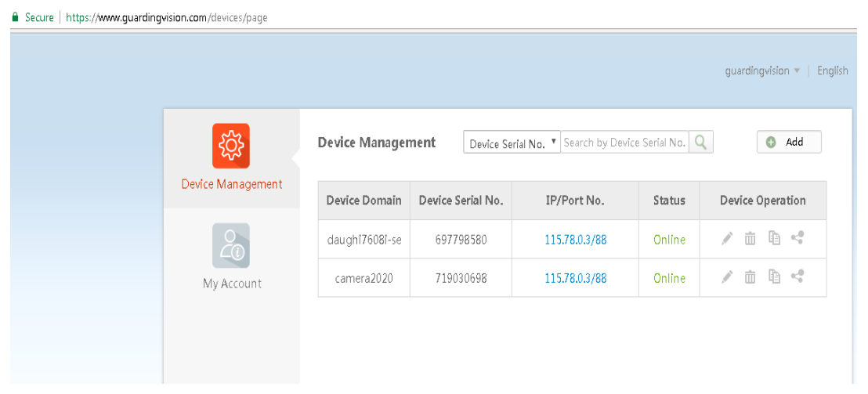Click the Device Management gear icon
Screen dimensions: 868x394
click(x=231, y=146)
